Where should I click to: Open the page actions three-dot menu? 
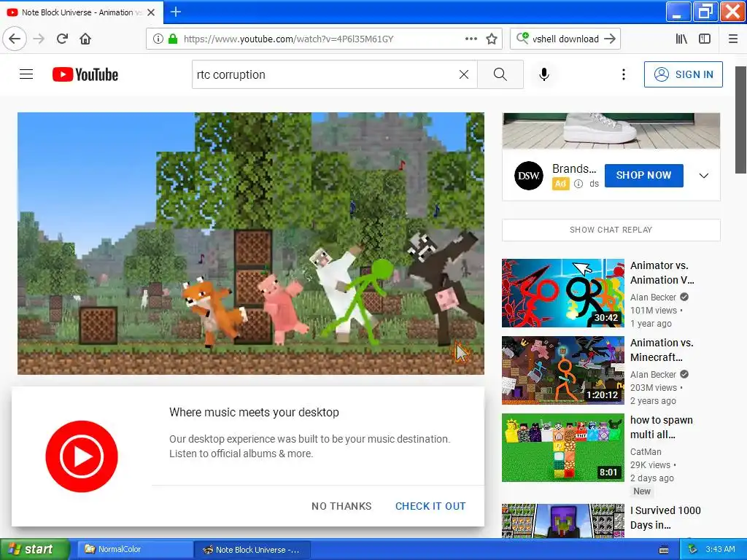pos(471,39)
